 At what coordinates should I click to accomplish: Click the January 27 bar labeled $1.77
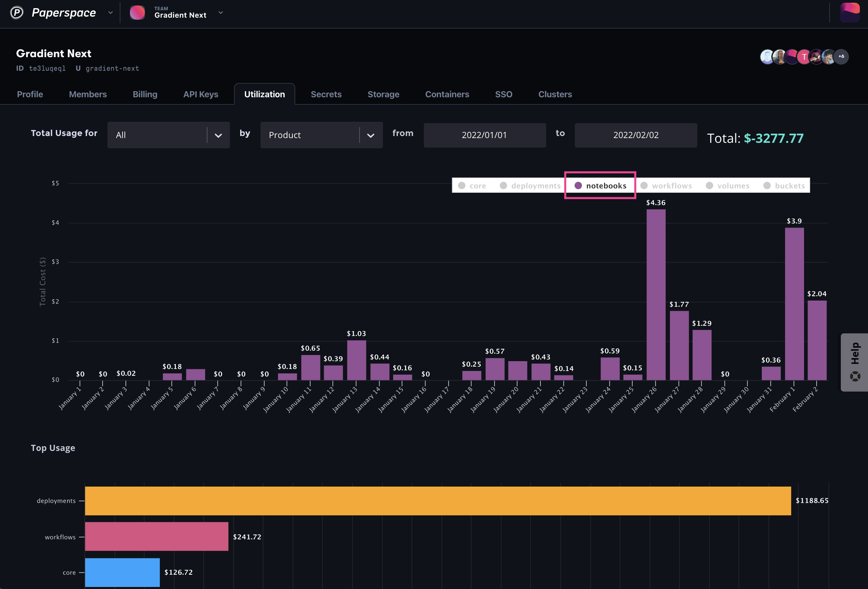click(x=679, y=346)
